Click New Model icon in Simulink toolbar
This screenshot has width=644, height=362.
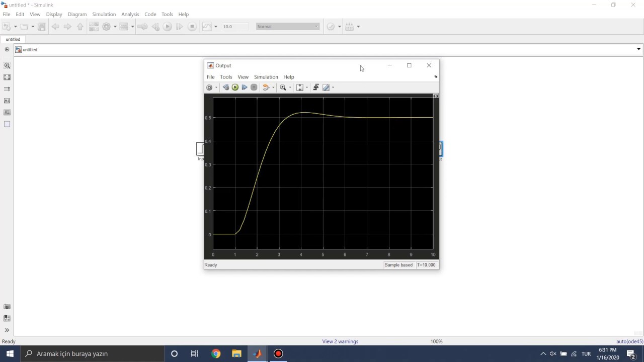tap(7, 27)
